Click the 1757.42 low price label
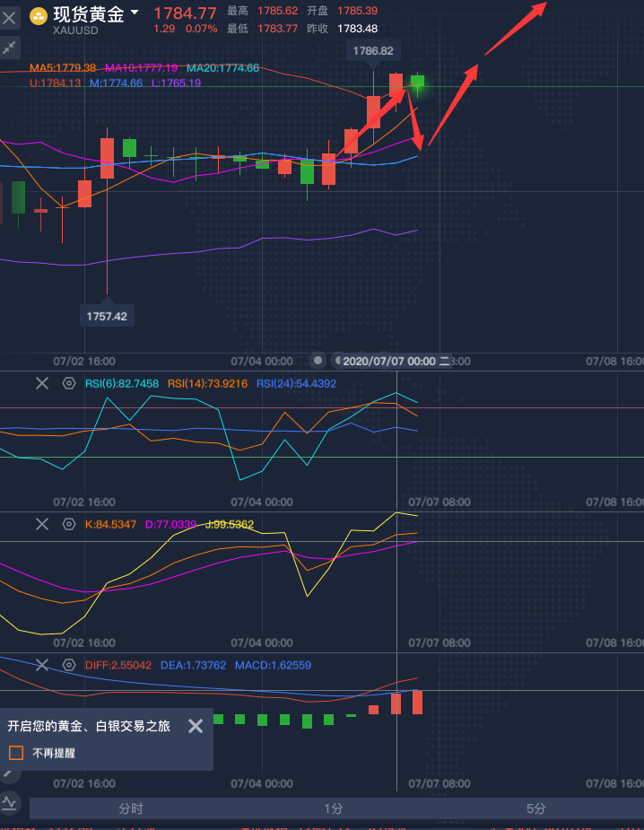The width and height of the screenshot is (644, 830). click(x=107, y=317)
